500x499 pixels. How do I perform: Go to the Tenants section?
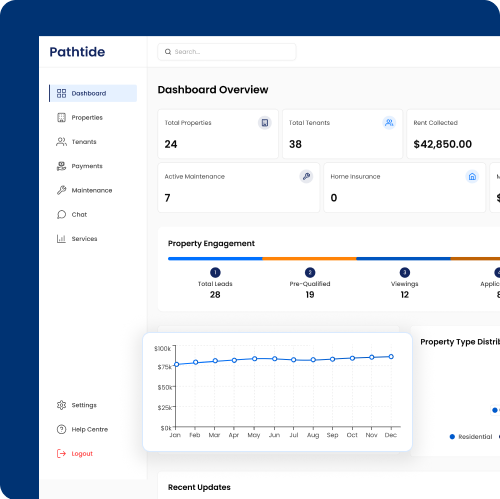[93, 142]
